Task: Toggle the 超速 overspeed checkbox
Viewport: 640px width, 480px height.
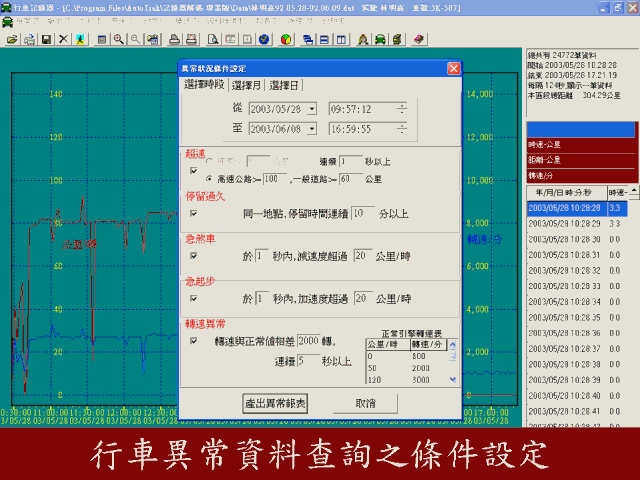Action: tap(194, 171)
